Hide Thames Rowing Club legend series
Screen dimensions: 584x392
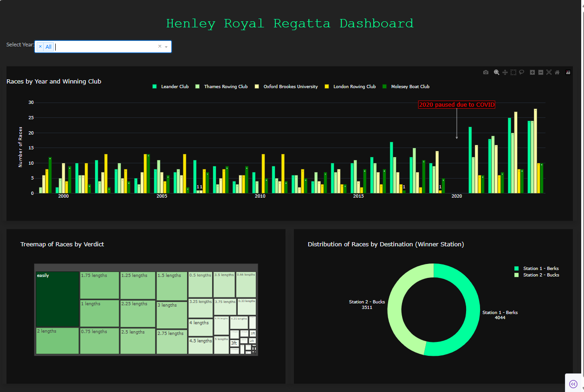click(226, 87)
